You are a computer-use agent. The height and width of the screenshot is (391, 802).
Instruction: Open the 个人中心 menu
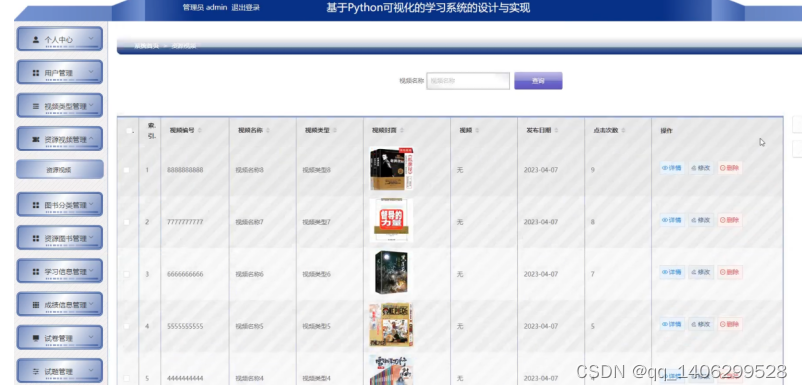pos(59,39)
